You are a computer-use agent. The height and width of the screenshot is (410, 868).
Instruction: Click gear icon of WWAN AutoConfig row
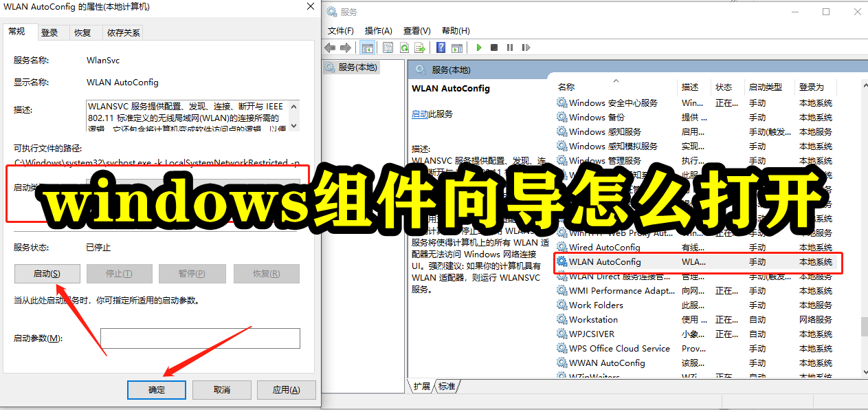(562, 363)
